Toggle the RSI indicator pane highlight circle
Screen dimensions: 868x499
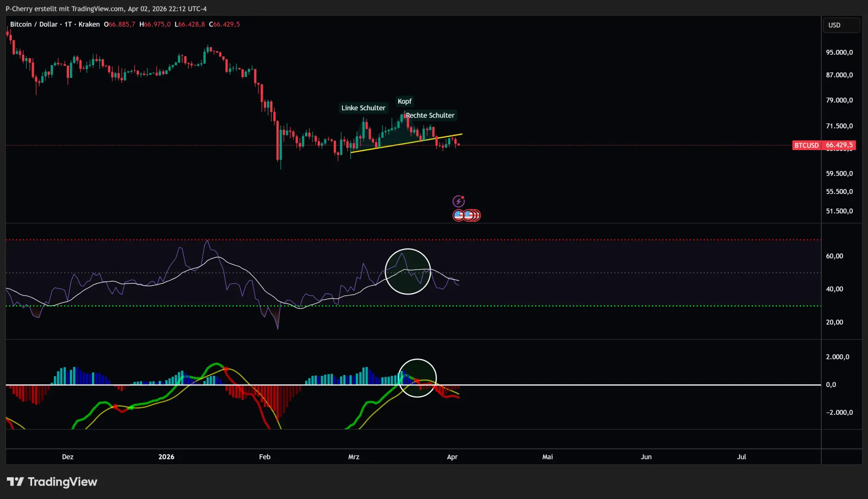tap(408, 271)
